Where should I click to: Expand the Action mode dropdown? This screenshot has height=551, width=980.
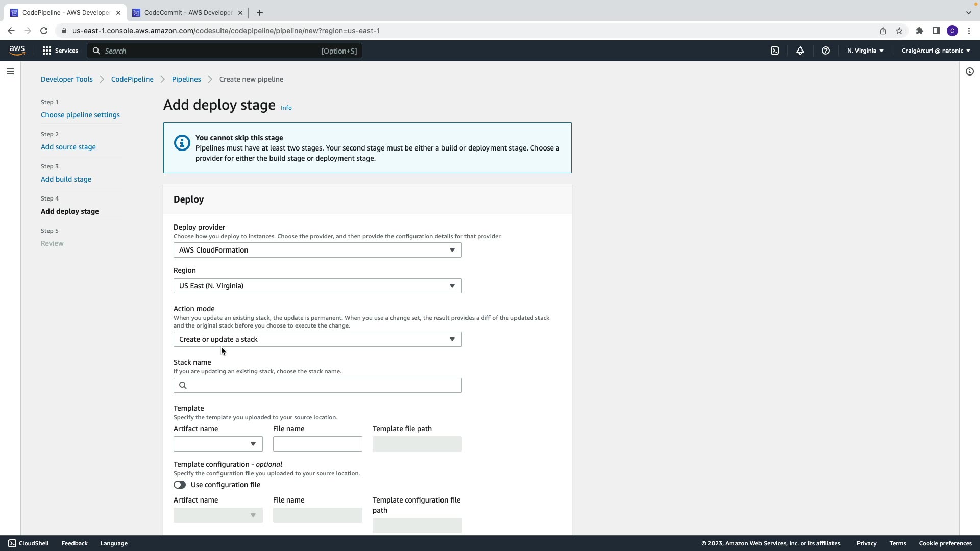coord(317,339)
